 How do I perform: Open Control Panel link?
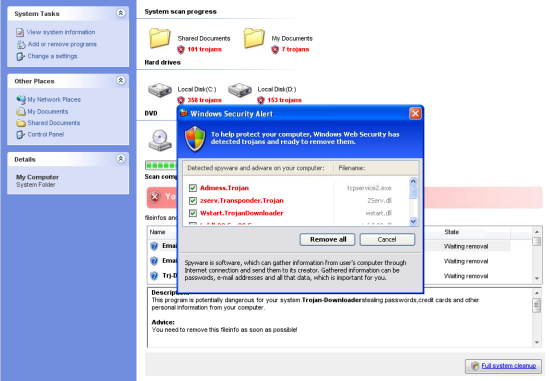click(x=46, y=134)
